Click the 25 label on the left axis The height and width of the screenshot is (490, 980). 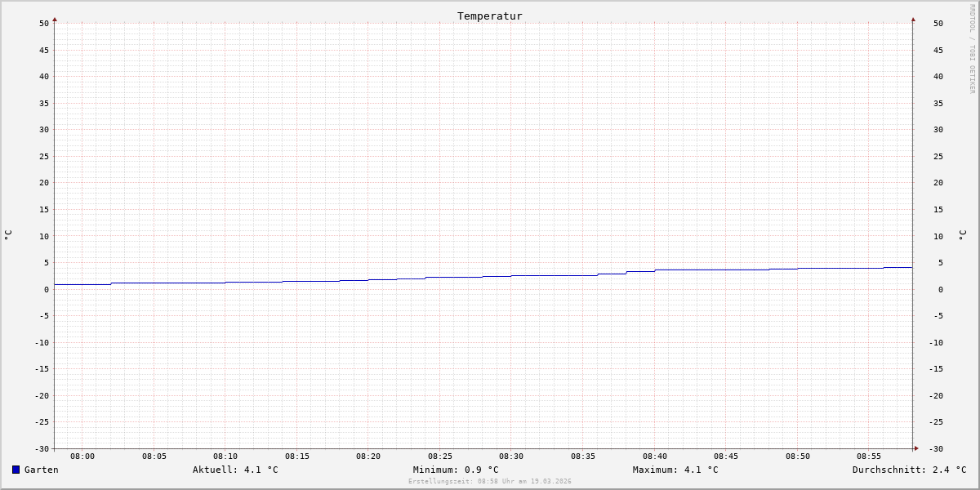click(44, 156)
